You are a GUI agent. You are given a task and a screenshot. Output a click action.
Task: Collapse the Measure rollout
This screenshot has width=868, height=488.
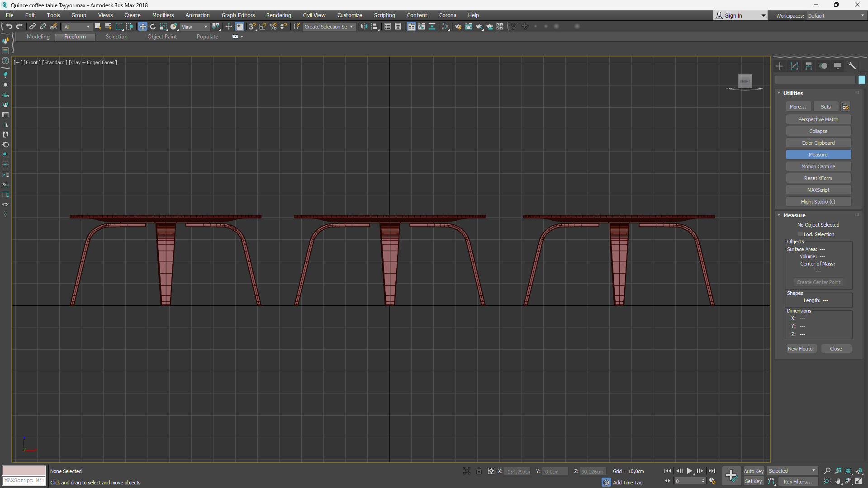pos(779,215)
